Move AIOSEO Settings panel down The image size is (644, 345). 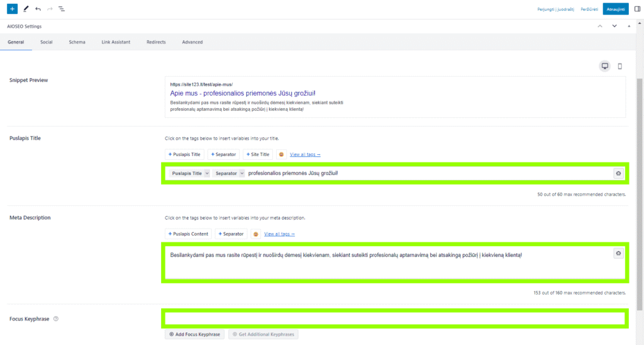(614, 26)
